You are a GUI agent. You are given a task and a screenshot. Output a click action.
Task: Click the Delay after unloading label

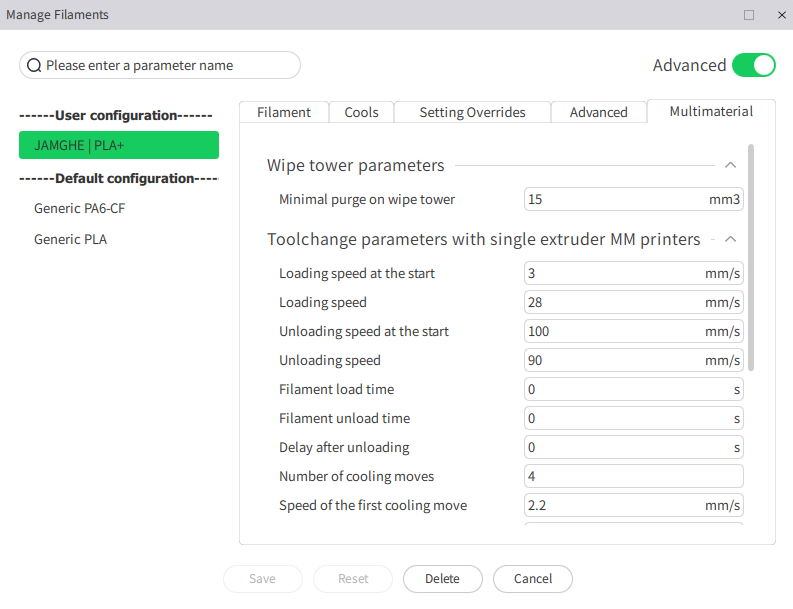[344, 447]
